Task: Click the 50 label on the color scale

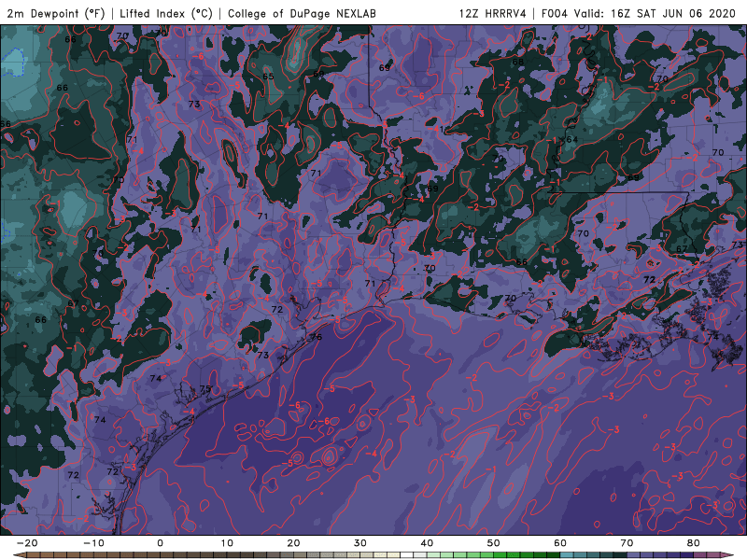Action: coord(494,543)
